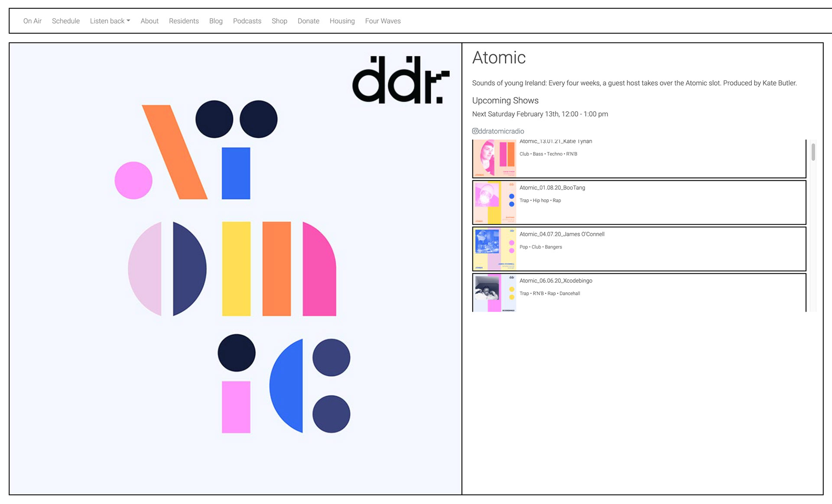832x504 pixels.
Task: Open the Xcodebingo episode thumbnail
Action: (x=494, y=293)
